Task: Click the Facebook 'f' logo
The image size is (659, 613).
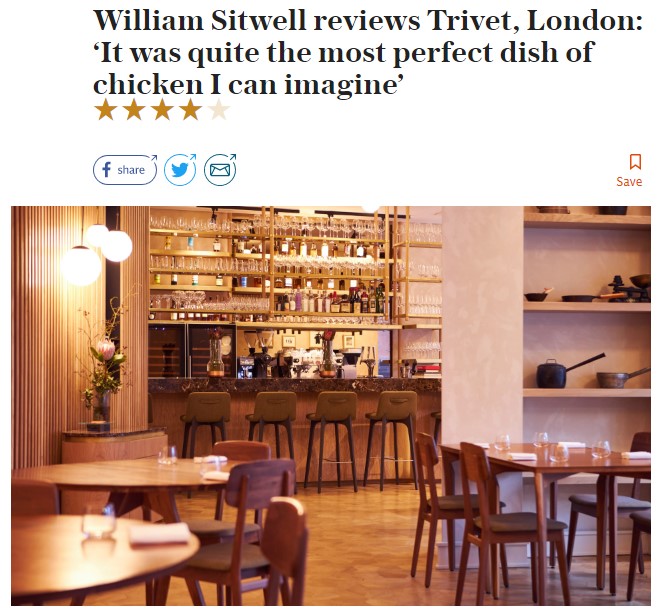Action: [106, 170]
